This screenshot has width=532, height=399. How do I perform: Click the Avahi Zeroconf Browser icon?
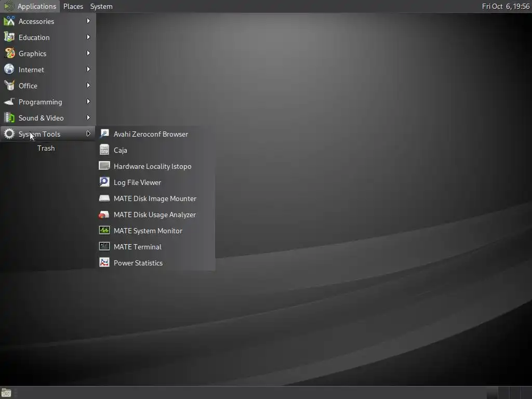(104, 134)
